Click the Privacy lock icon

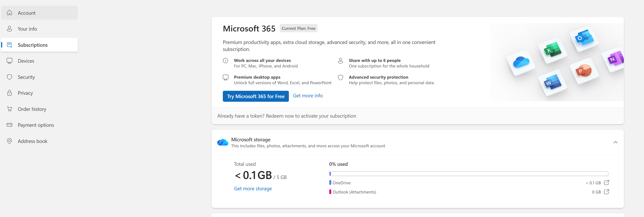pos(10,93)
